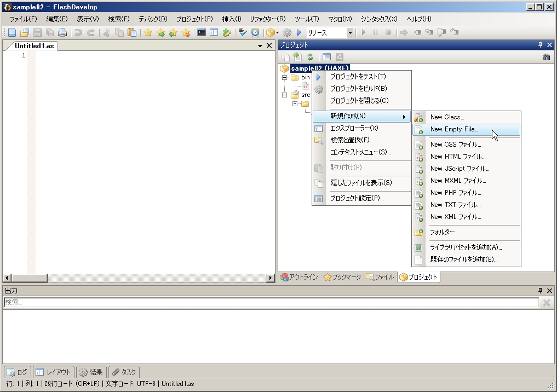Open the リファクター(R) menu

tap(267, 19)
